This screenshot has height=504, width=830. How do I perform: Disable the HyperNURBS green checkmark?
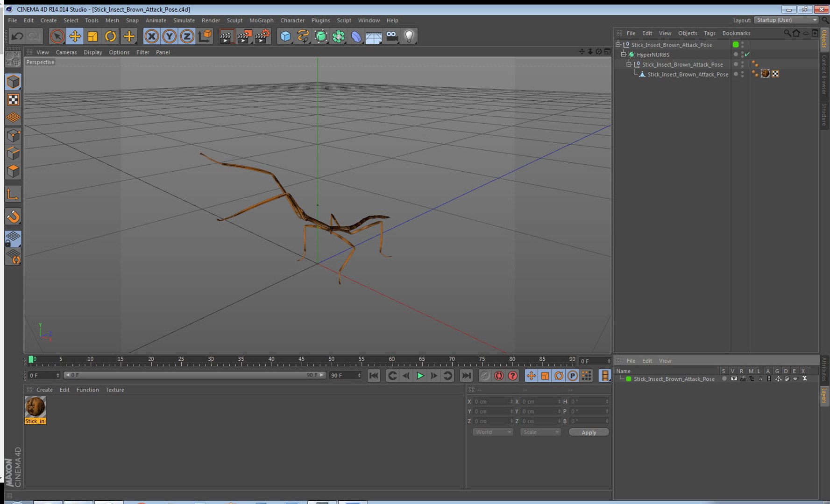pos(747,55)
